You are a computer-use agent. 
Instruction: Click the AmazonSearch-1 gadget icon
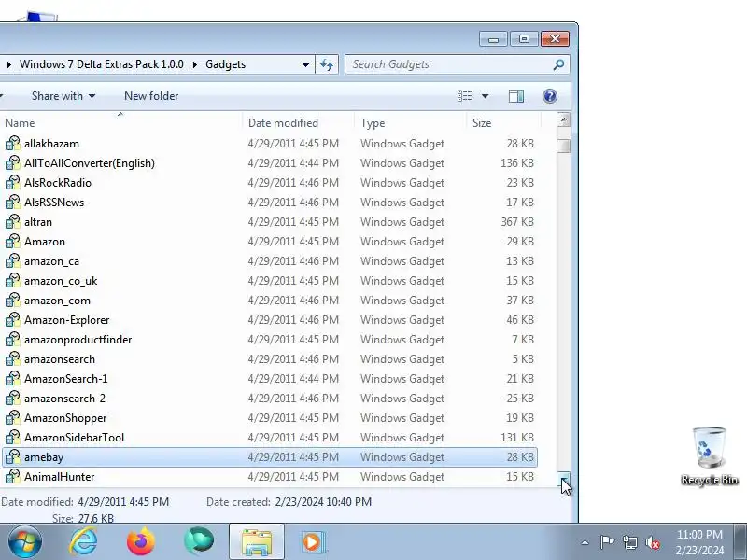pos(13,379)
